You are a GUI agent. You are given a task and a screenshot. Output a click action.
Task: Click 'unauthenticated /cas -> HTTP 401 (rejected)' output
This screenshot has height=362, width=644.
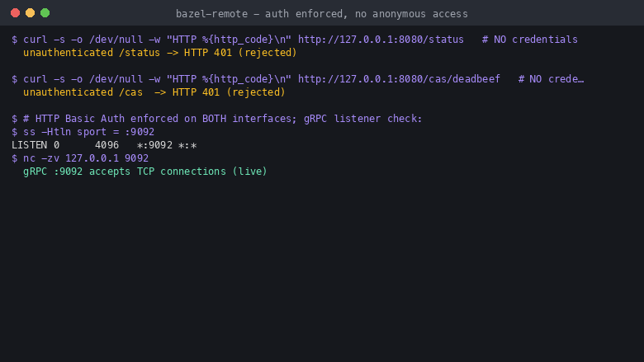(x=154, y=92)
